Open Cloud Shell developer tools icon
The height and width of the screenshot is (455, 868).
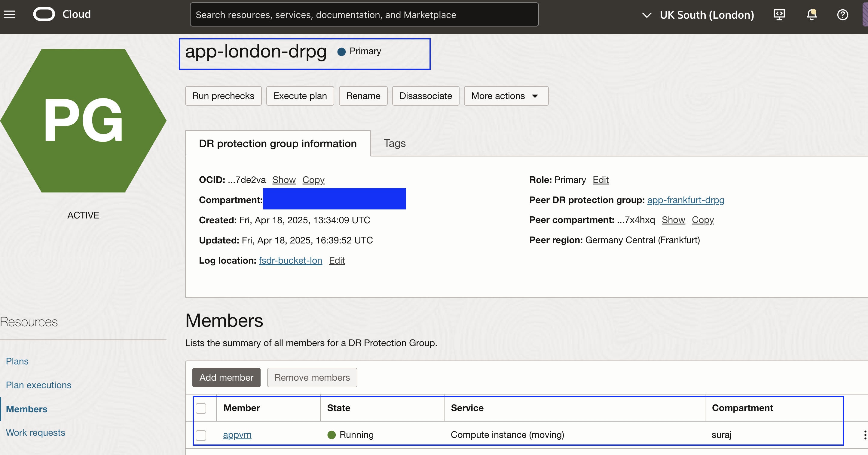pyautogui.click(x=779, y=14)
